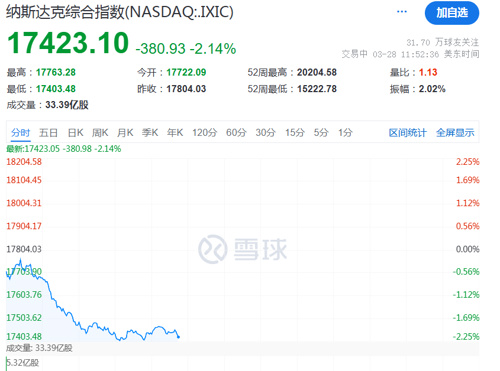500x371 pixels.
Task: Open 全屏显示 fullscreen chart view
Action: click(455, 133)
